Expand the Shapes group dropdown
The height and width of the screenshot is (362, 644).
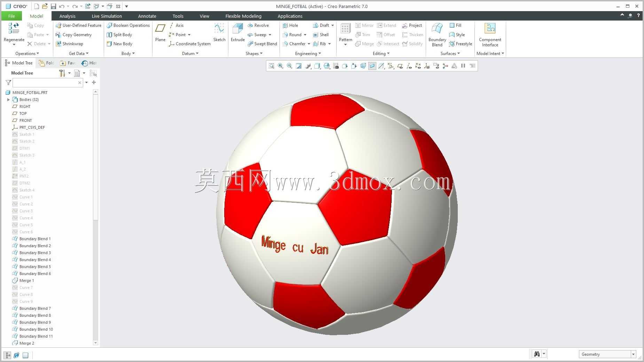pyautogui.click(x=254, y=54)
